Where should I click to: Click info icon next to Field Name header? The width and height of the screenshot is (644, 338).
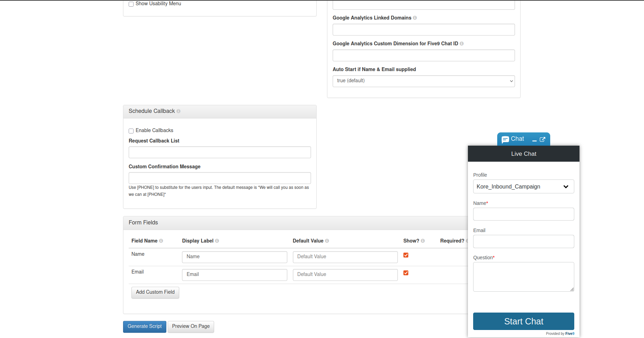[161, 241]
